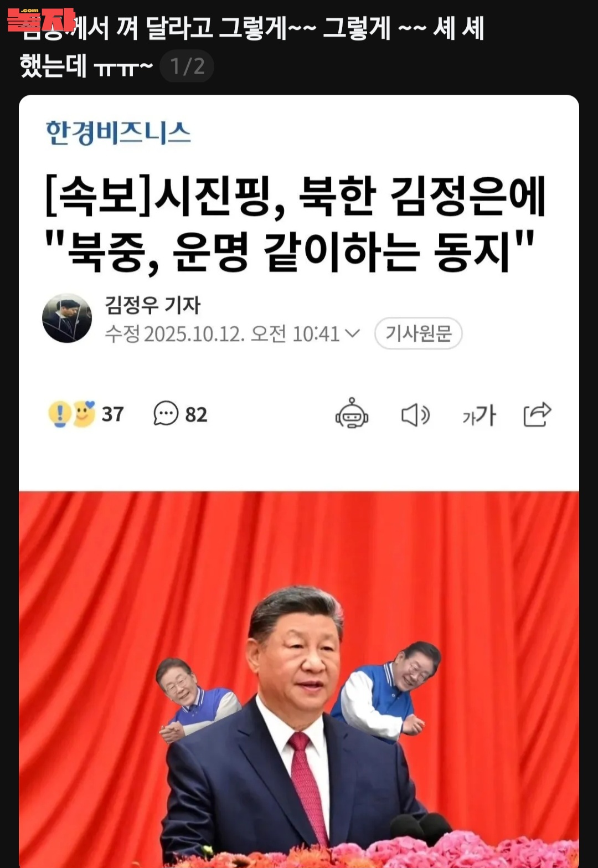
Task: Tap the yellow exclamation reaction emoji
Action: [59, 414]
